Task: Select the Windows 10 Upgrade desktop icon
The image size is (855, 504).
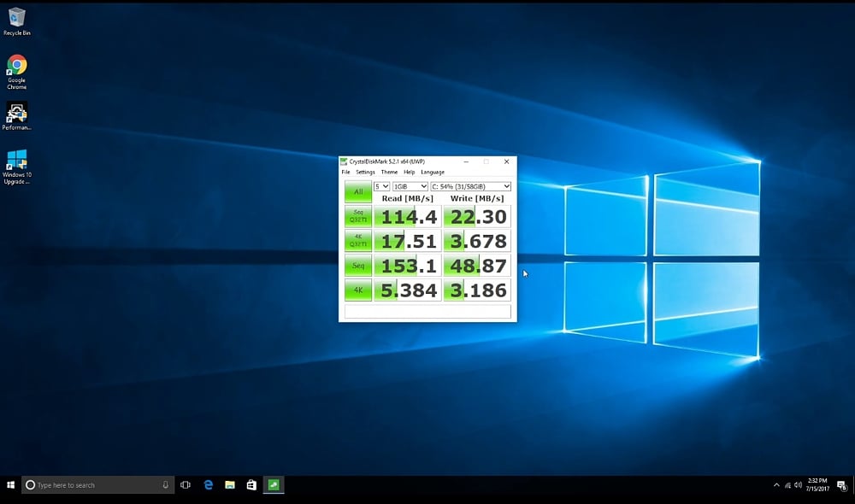Action: [x=16, y=161]
